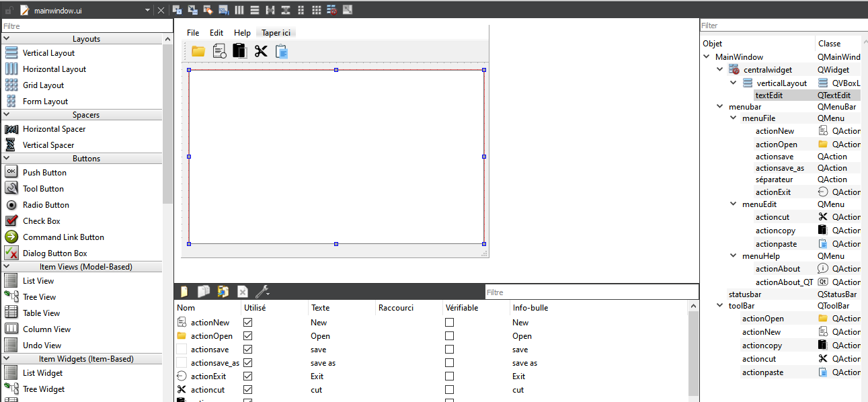Click the lock icon beside mainwindow.ui
868x402 pixels.
(x=9, y=11)
